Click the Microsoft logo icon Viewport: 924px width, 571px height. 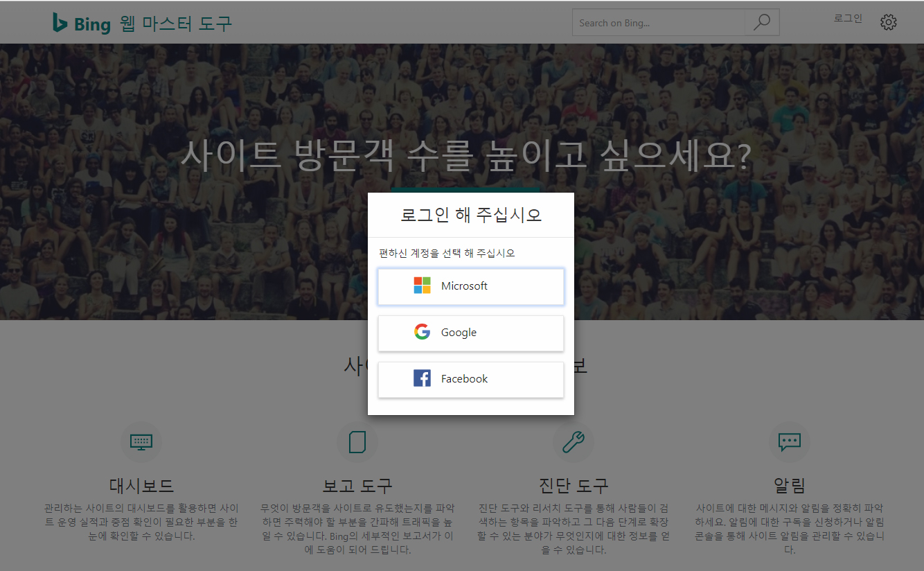[423, 285]
